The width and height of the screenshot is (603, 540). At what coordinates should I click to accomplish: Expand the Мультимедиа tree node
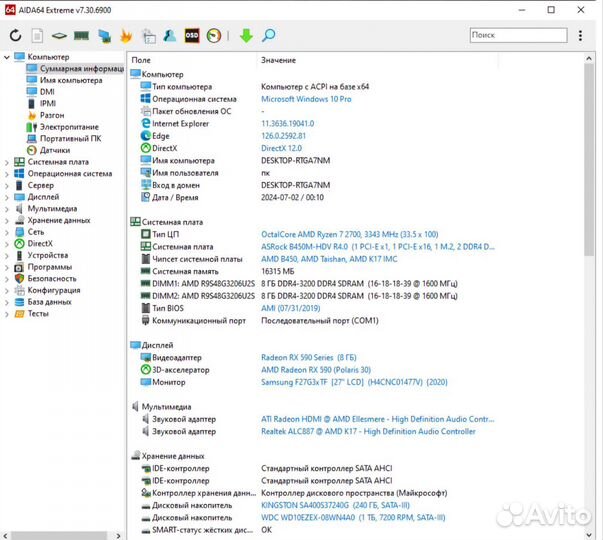tap(7, 210)
